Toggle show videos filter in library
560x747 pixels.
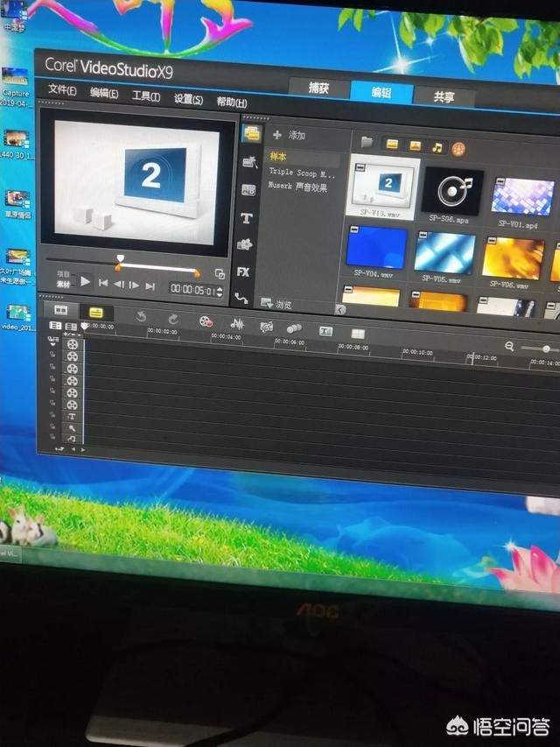point(392,144)
